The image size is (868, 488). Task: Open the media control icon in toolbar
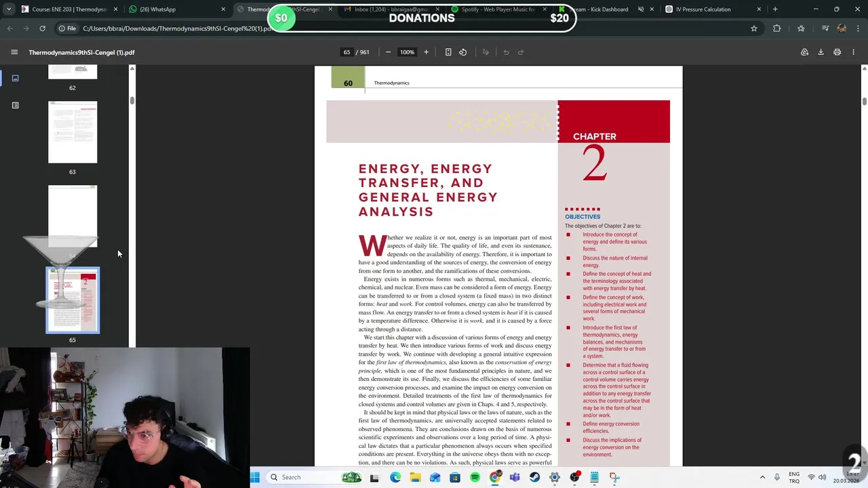tap(825, 28)
